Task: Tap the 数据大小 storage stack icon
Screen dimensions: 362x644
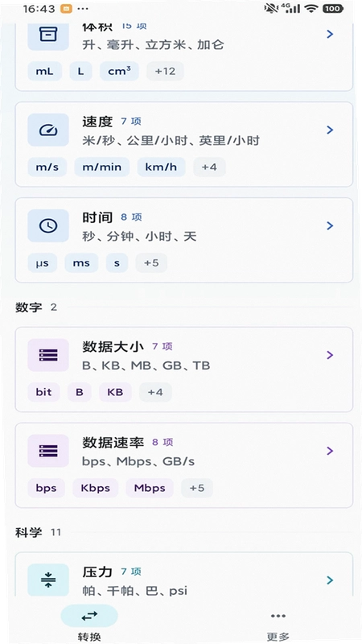Action: (48, 355)
